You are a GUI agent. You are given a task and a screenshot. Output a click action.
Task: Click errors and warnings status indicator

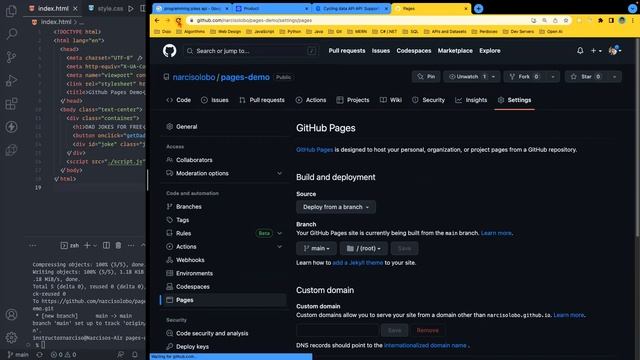tap(63, 355)
